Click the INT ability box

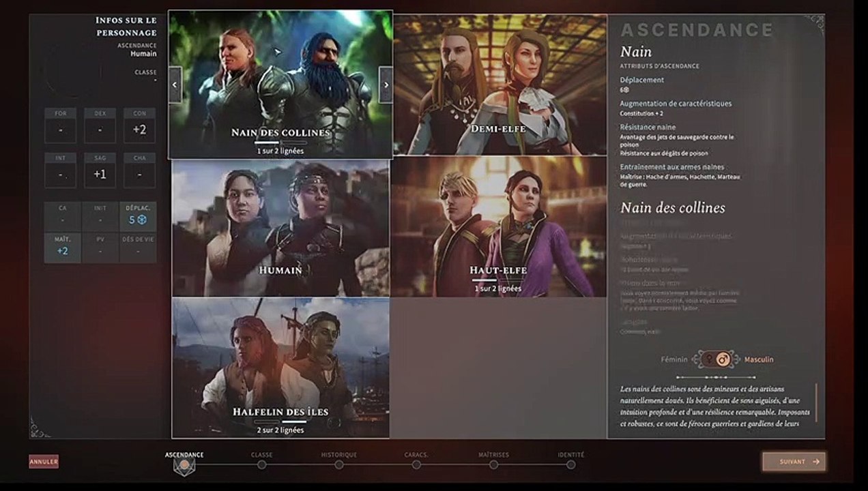tap(60, 170)
